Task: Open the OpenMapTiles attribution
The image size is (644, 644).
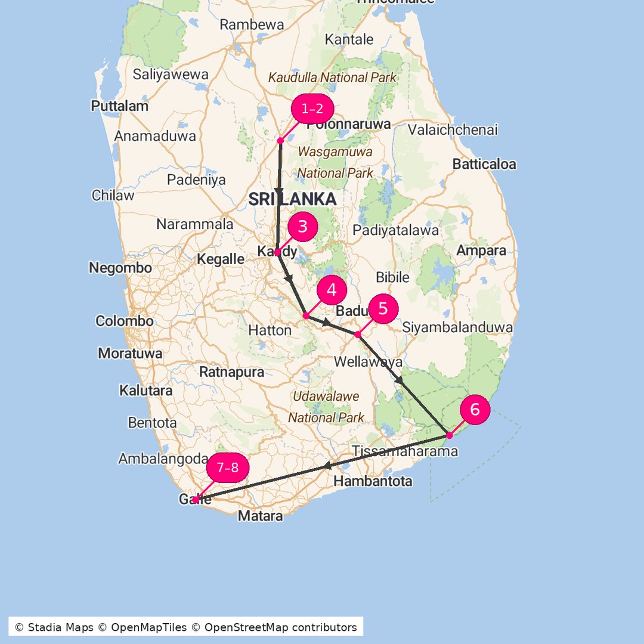Action: [x=143, y=627]
